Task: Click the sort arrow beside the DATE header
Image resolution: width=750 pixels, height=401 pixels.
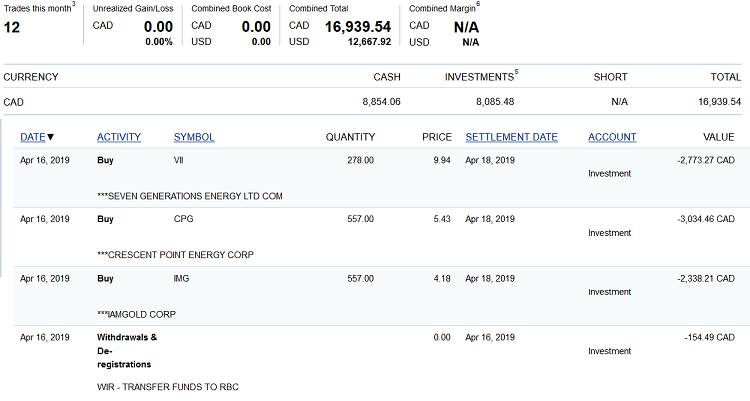Action: (51, 137)
